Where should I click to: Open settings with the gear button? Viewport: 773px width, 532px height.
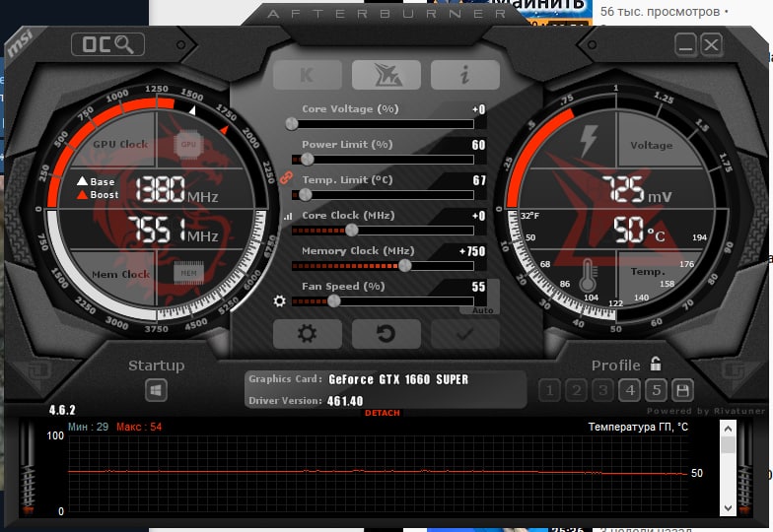[x=308, y=334]
